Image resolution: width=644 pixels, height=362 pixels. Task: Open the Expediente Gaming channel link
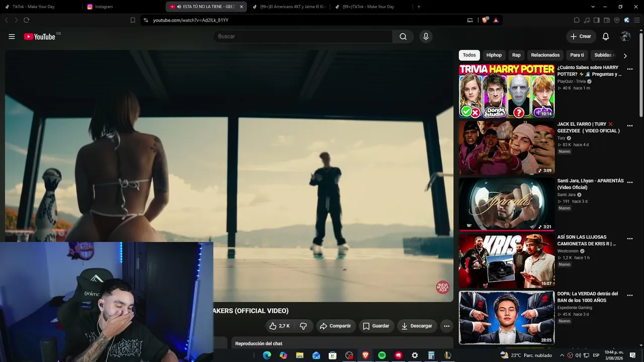(x=575, y=308)
